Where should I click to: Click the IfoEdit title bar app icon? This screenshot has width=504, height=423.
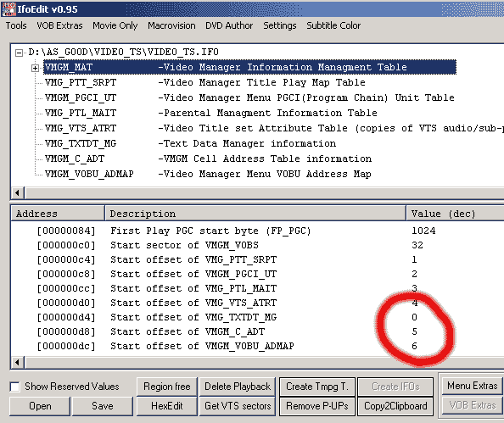point(8,9)
